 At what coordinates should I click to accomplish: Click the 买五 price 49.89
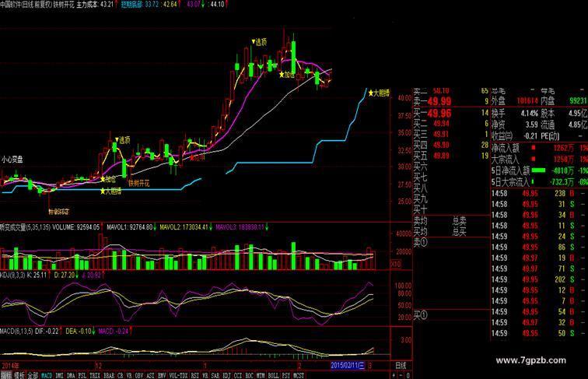coord(441,156)
